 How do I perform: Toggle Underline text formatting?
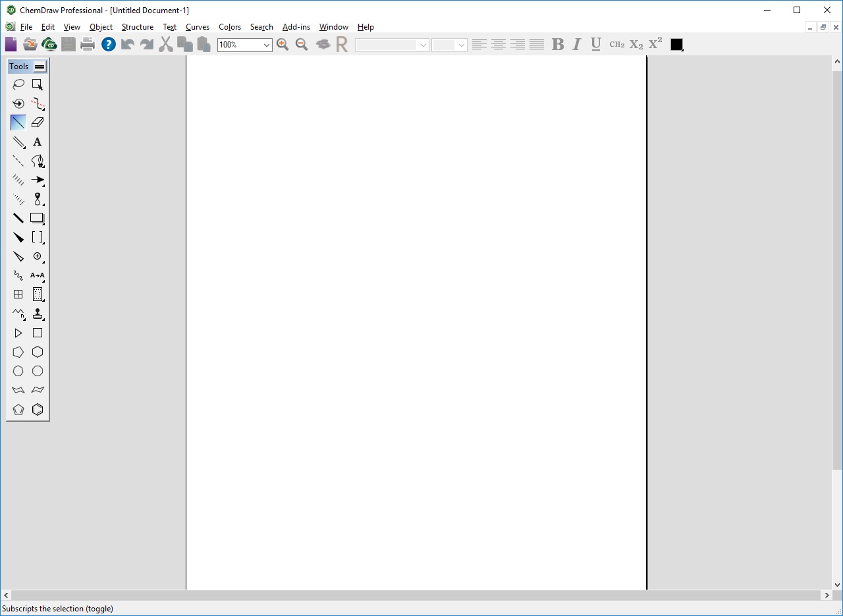(596, 44)
